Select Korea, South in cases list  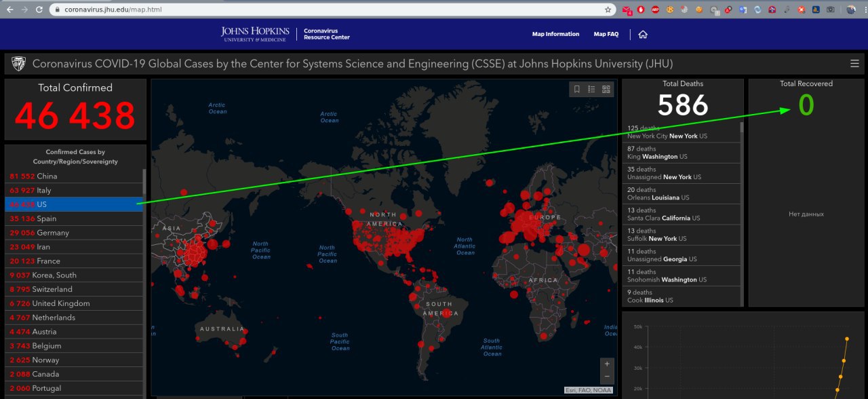74,275
